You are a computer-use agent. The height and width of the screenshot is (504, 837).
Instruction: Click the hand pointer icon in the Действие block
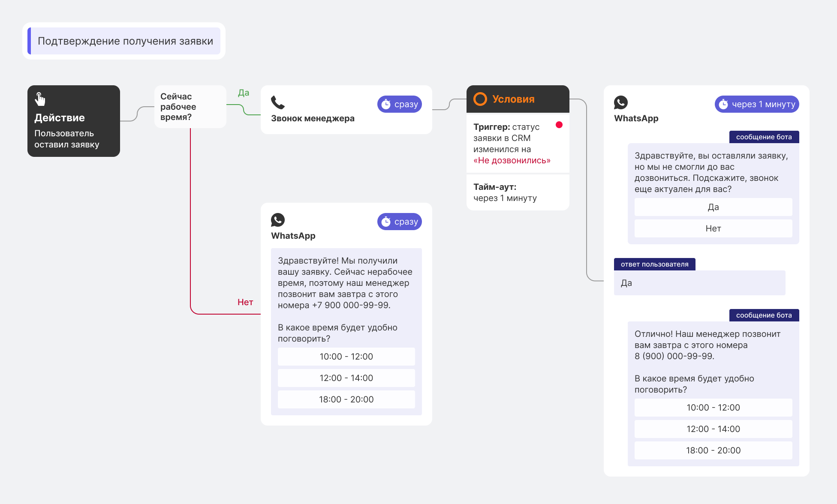pos(40,99)
